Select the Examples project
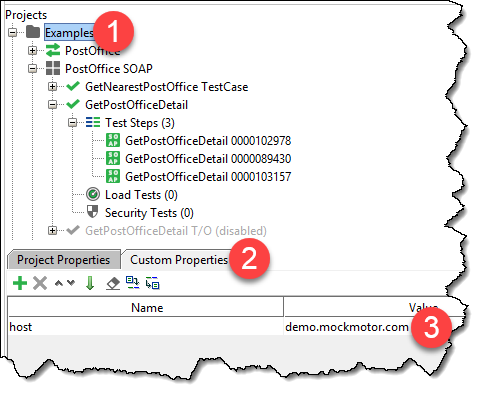486x396 pixels. coord(69,33)
